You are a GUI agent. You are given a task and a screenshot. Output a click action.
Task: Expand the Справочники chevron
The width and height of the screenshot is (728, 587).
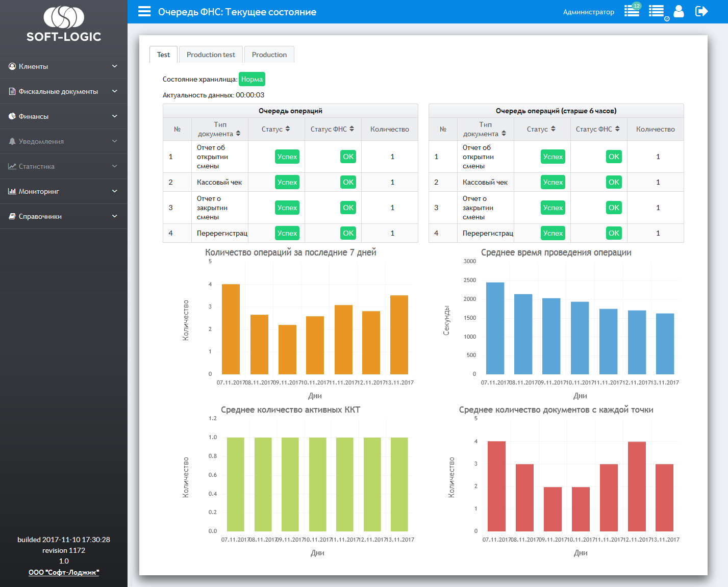click(115, 216)
